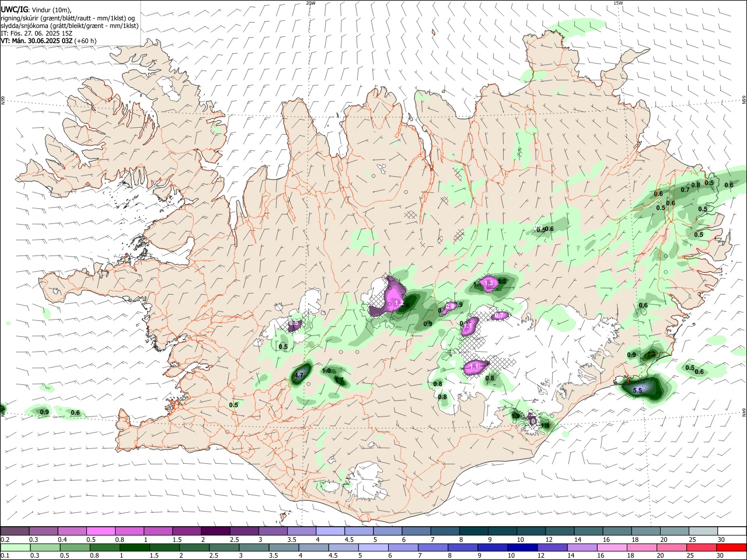Screen dimensions: 747x560
Task: Click the 'rigning/skúrir' legend description line
Action: tap(68, 18)
